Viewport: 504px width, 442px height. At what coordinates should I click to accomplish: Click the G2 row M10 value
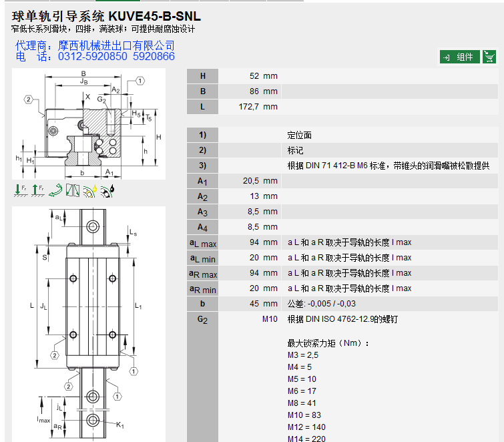click(x=270, y=319)
